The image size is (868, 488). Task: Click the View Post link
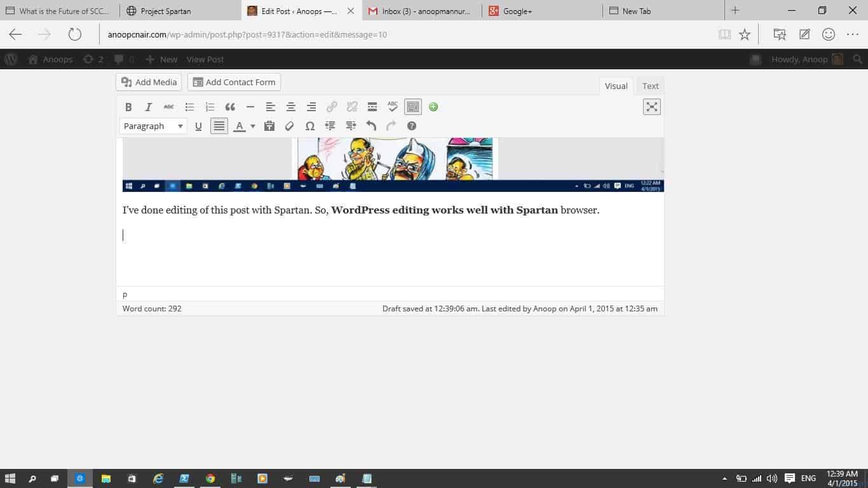(205, 59)
